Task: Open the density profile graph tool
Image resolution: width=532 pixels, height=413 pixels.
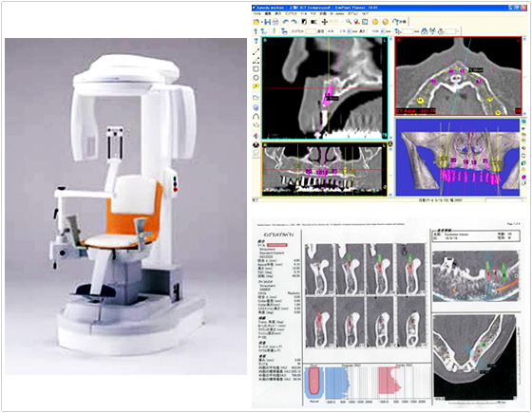Action: [x=256, y=97]
